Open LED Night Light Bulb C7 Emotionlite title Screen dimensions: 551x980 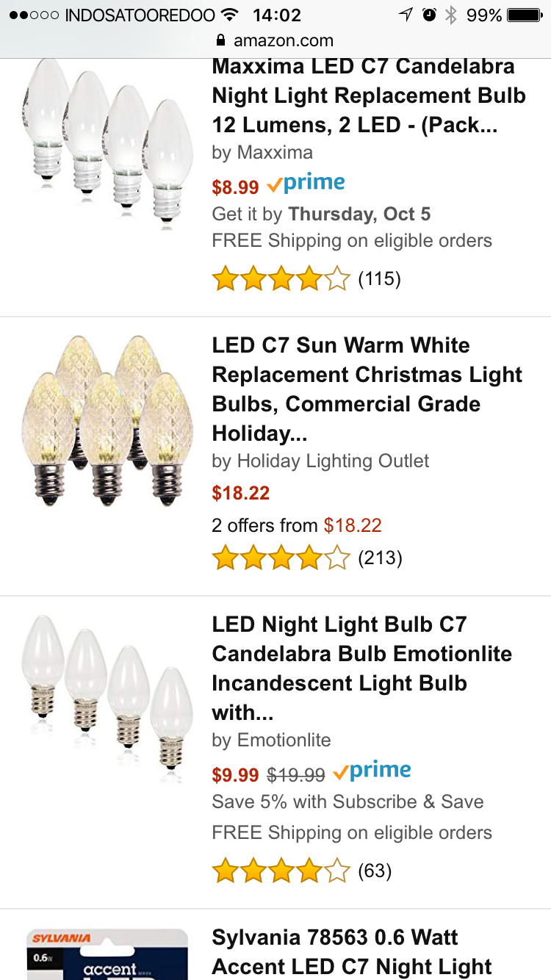[361, 669]
